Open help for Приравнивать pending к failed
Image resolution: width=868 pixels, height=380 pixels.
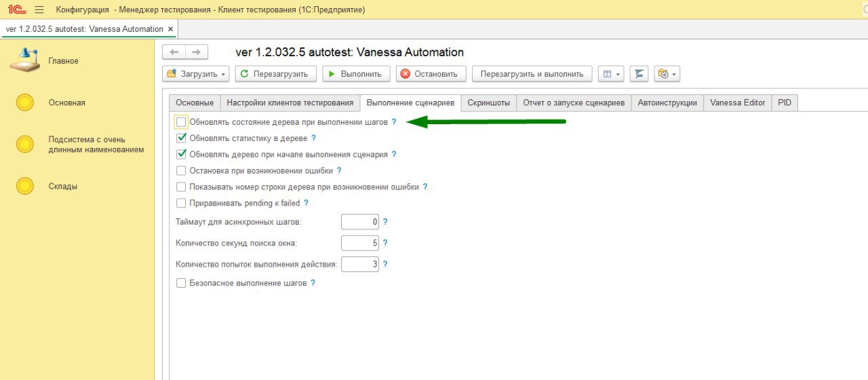click(306, 204)
